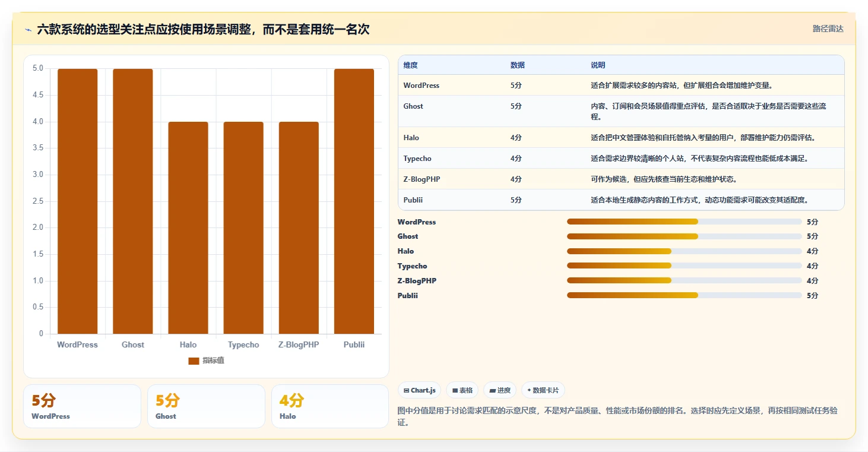Click the Ghost progress bar
Screen dimensions: 868x452
click(x=685, y=236)
